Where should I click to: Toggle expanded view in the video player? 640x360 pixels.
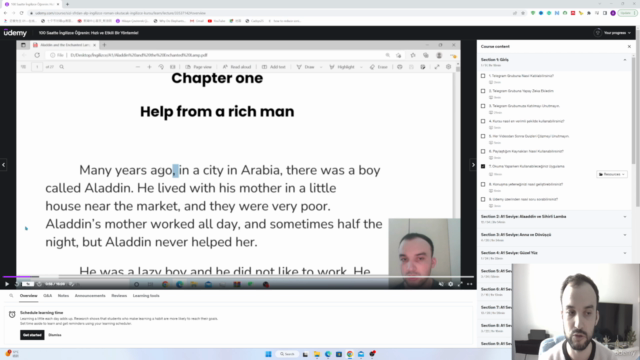tap(469, 284)
